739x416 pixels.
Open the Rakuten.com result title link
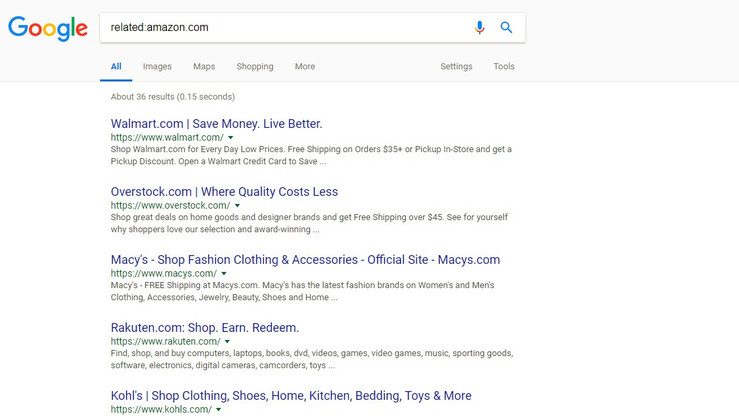tap(205, 327)
